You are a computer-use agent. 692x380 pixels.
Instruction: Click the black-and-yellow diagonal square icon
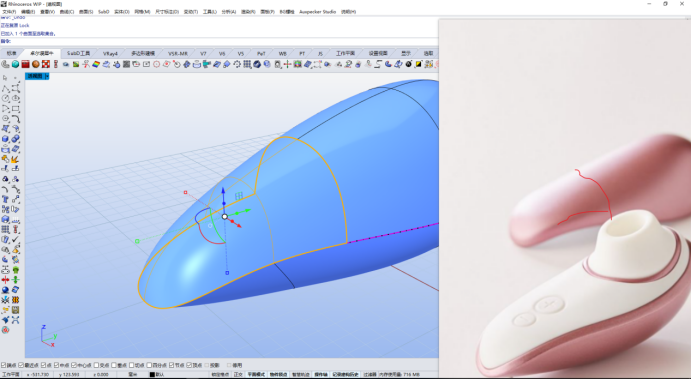tap(418, 64)
